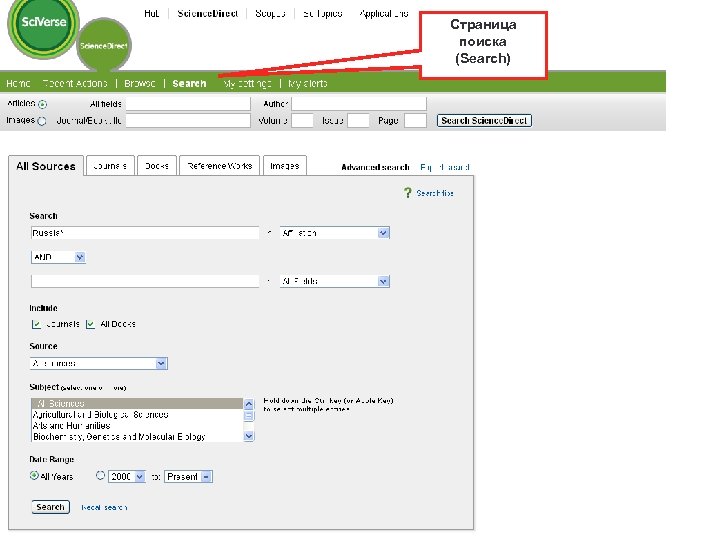Select Biochemistry, Genetics and Molecular Biology subject
720x540 pixels.
click(x=137, y=437)
